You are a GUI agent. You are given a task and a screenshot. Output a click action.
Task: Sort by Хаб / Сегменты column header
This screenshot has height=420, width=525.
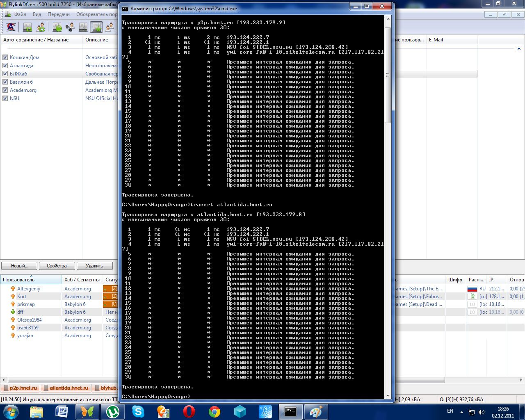click(x=82, y=280)
